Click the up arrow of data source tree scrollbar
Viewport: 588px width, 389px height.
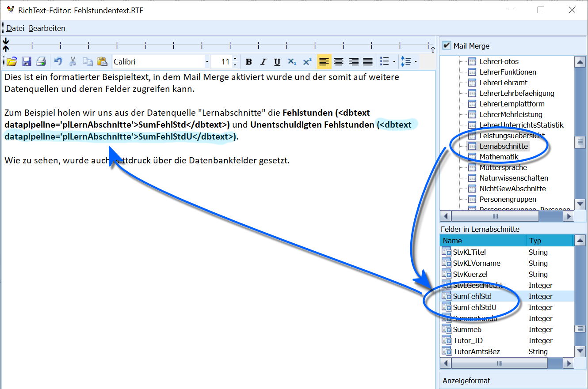(x=580, y=62)
